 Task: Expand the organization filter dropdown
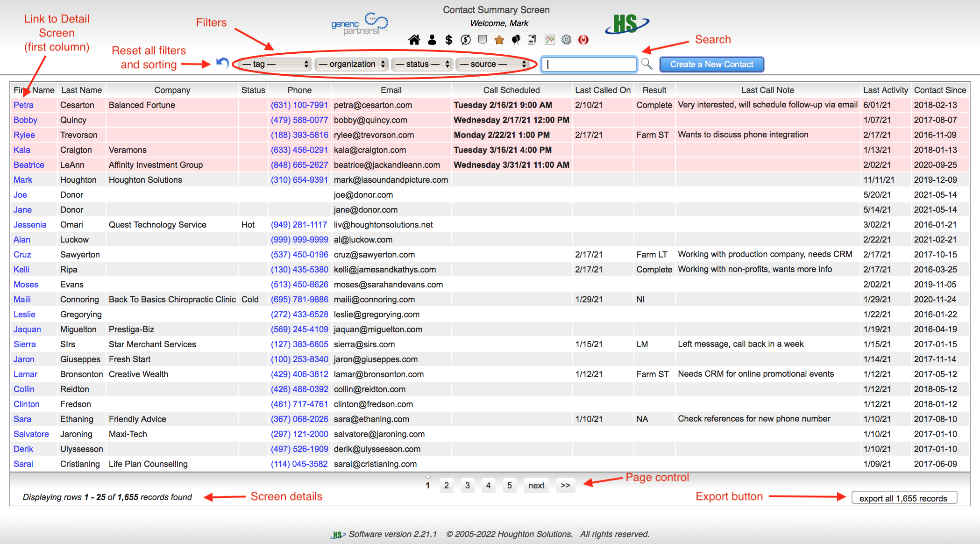pos(352,64)
